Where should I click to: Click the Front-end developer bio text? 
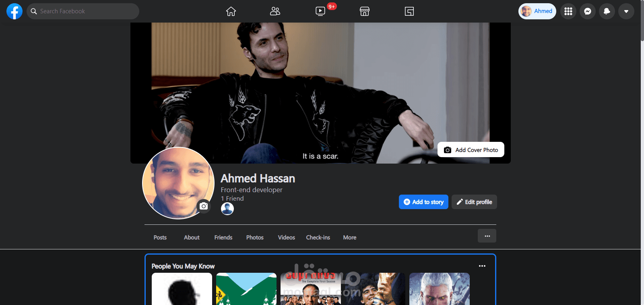pyautogui.click(x=252, y=190)
